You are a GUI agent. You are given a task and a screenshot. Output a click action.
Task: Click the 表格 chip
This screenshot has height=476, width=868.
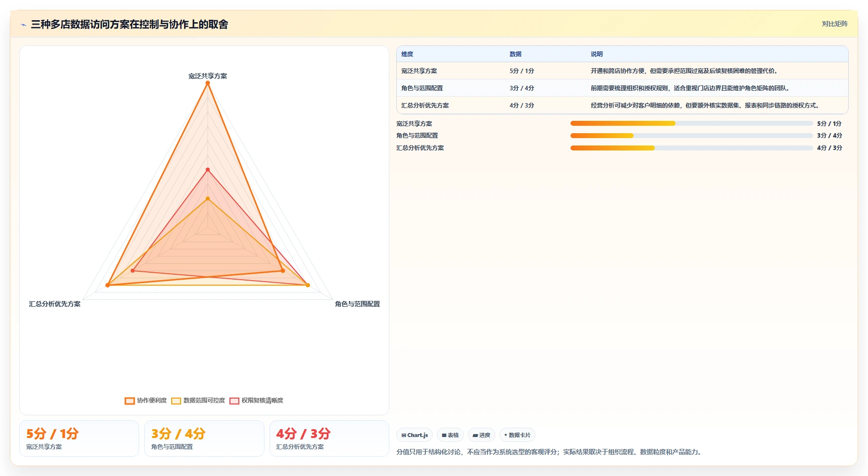pyautogui.click(x=450, y=435)
